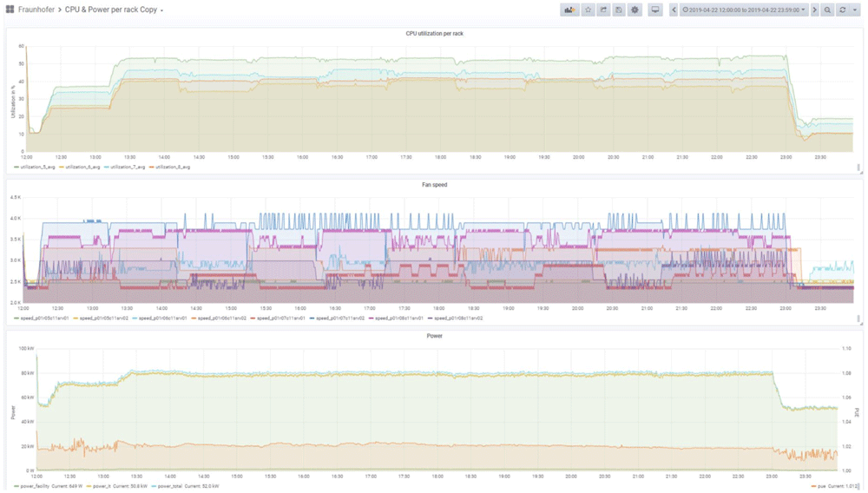This screenshot has height=493, width=868.
Task: Open the 'Power' panel title menu
Action: pos(434,336)
